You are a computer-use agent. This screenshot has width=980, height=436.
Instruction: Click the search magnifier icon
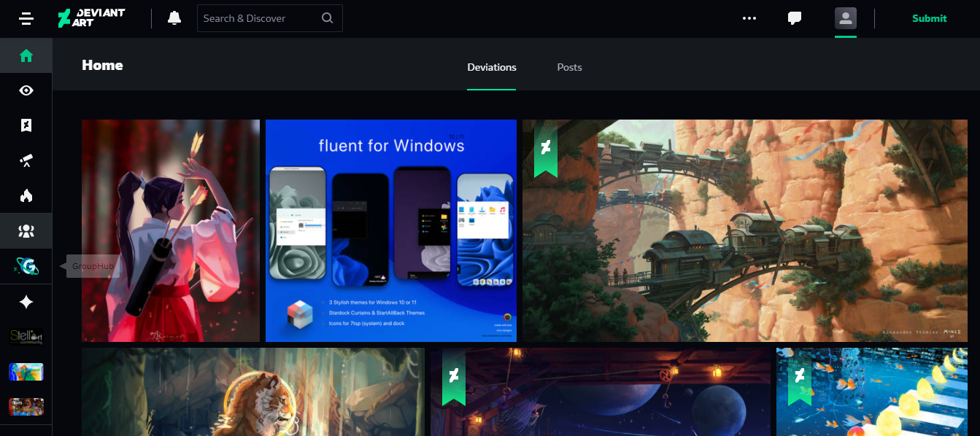[328, 18]
